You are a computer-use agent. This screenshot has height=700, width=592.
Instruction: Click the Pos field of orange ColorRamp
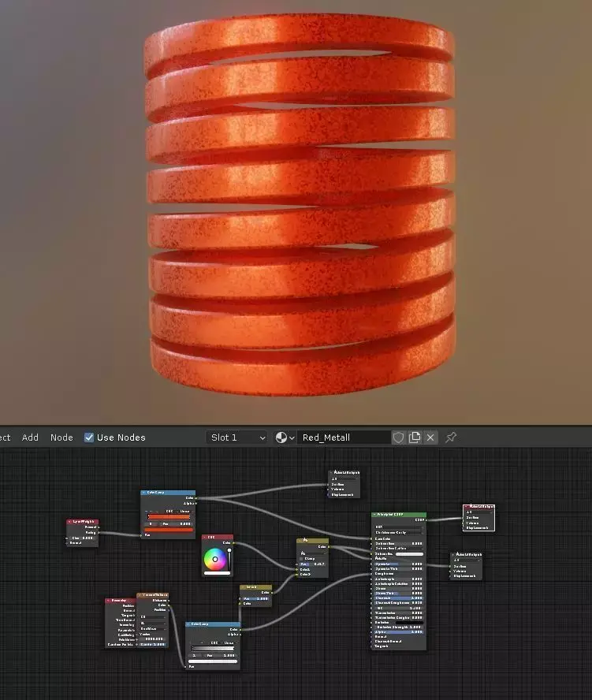coord(176,523)
